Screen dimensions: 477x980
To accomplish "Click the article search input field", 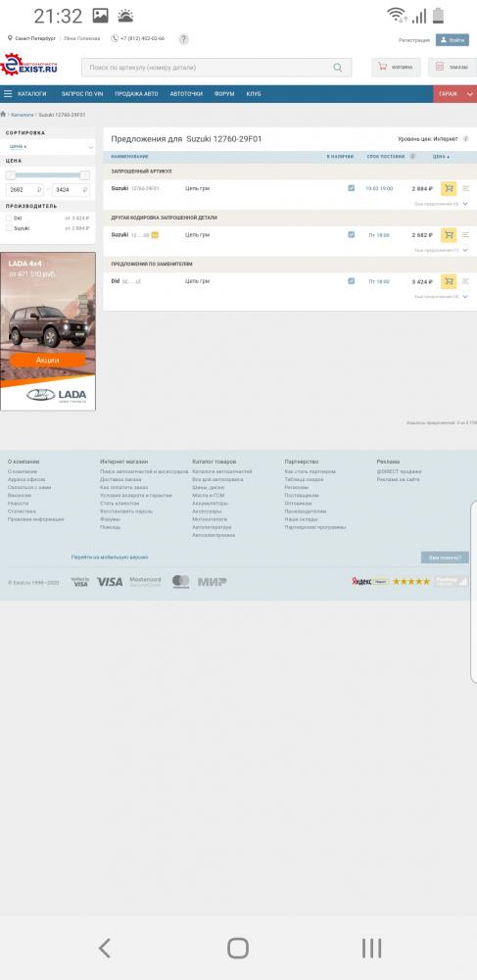I will (216, 68).
